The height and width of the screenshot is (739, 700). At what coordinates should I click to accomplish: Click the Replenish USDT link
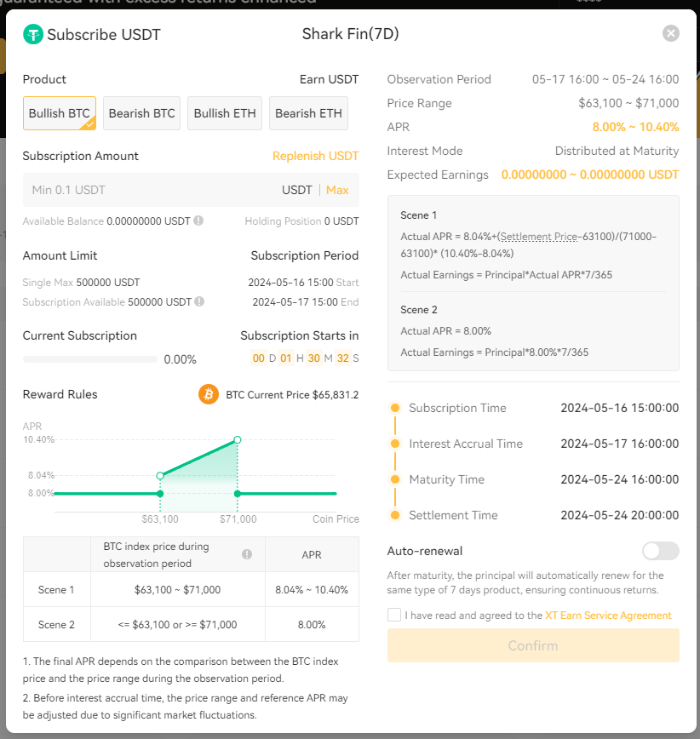coord(315,156)
